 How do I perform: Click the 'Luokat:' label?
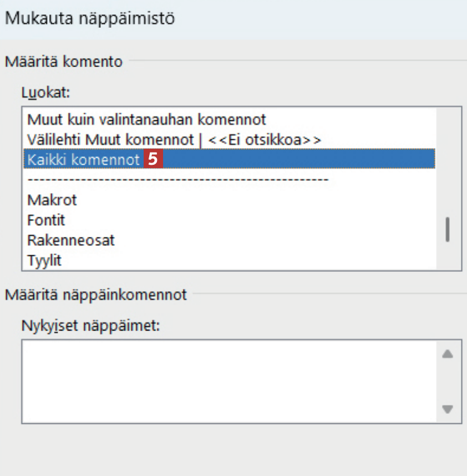46,92
